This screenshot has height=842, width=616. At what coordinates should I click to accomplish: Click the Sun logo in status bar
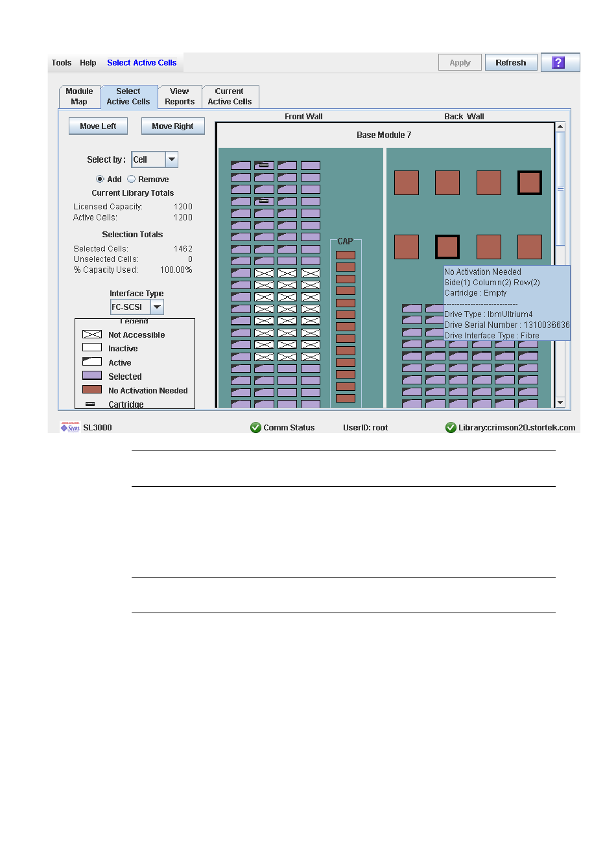pos(69,427)
